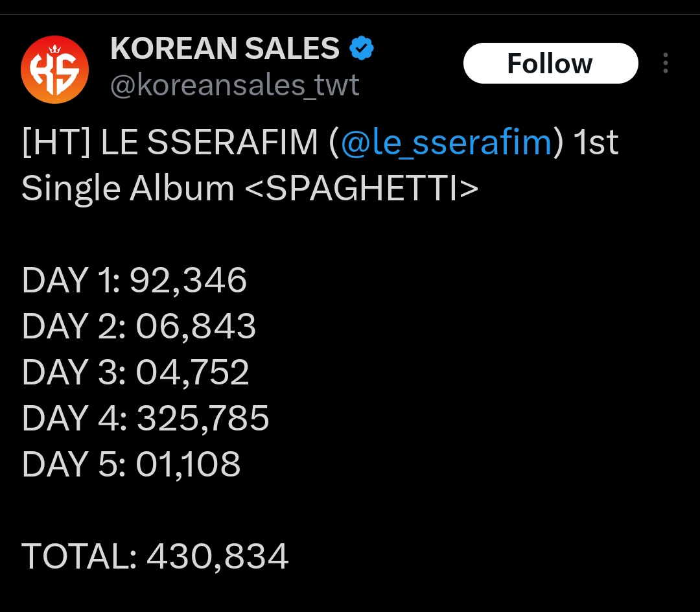Viewport: 700px width, 612px height.
Task: Open the KOREAN SALES profile avatar
Action: pyautogui.click(x=54, y=69)
